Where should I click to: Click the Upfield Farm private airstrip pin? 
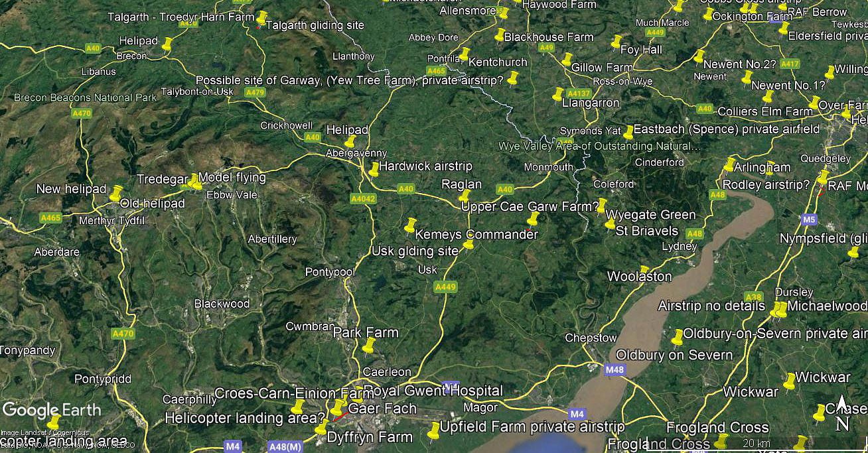click(435, 430)
